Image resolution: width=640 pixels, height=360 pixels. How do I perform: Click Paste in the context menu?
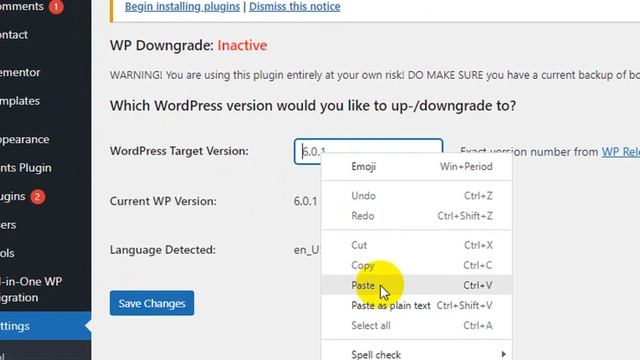coord(416,285)
